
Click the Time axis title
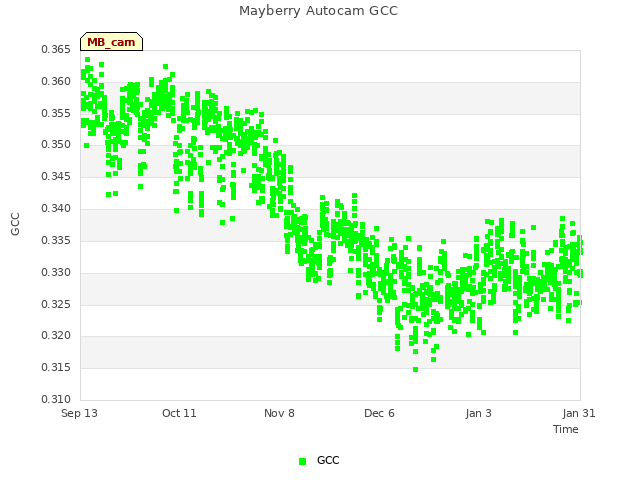566,429
